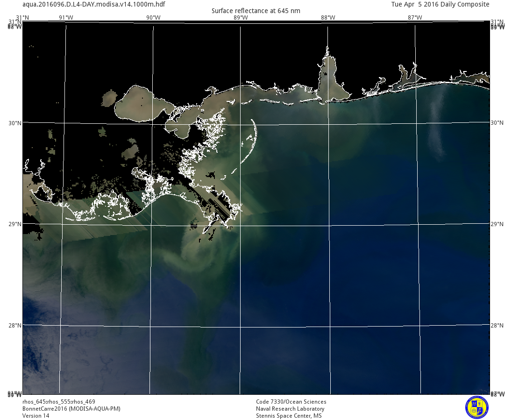This screenshot has height=420, width=512.
Task: Click the 'Tue Apr 5 2016 Daily Composite' date
Action: coord(440,4)
